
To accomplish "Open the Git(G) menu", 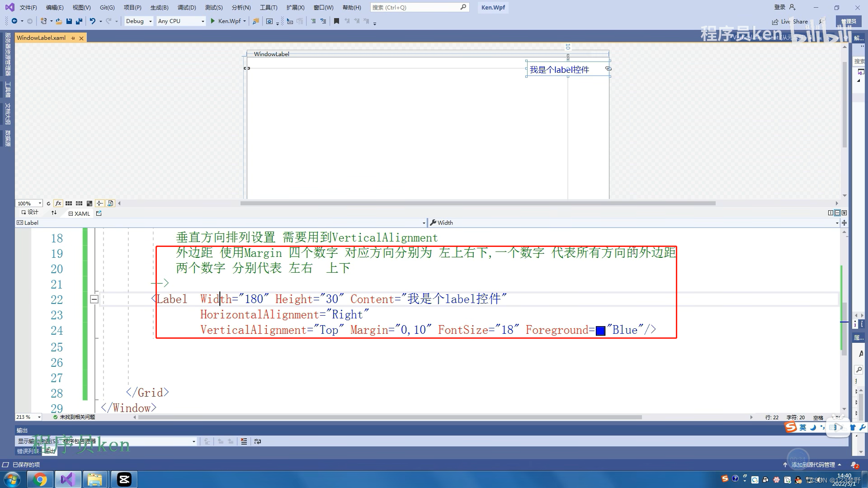I will click(x=107, y=7).
